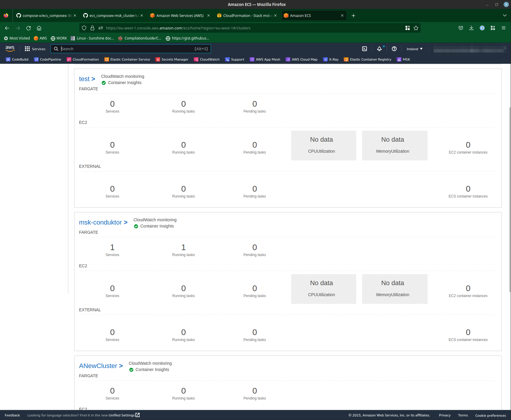The height and width of the screenshot is (420, 511).
Task: Open the msk-conduktor cluster link
Action: click(x=103, y=222)
